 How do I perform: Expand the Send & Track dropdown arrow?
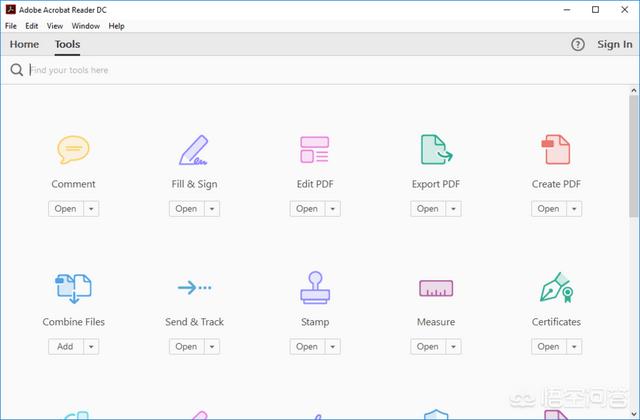[x=212, y=347]
